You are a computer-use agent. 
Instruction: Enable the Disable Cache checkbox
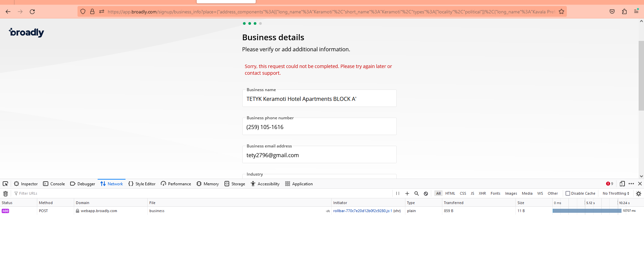click(568, 193)
